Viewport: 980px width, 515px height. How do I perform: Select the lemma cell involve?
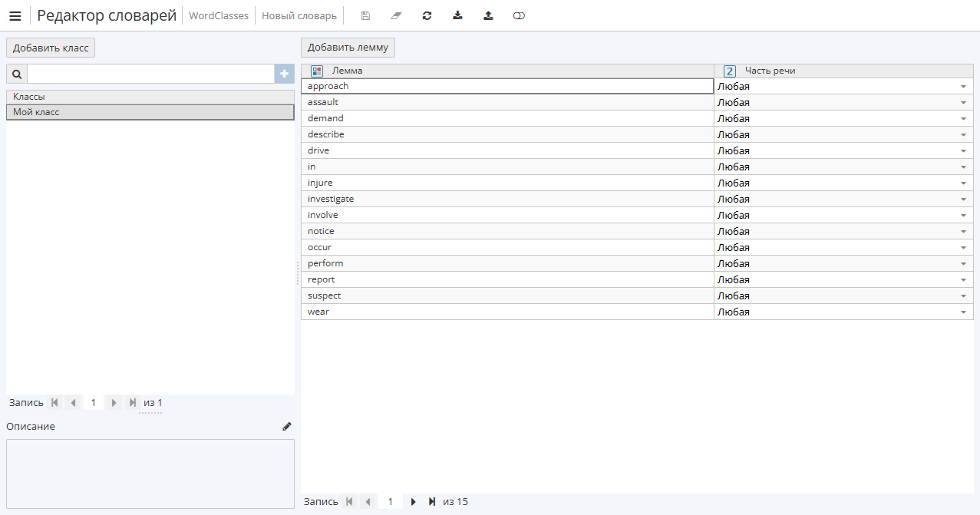(x=507, y=215)
